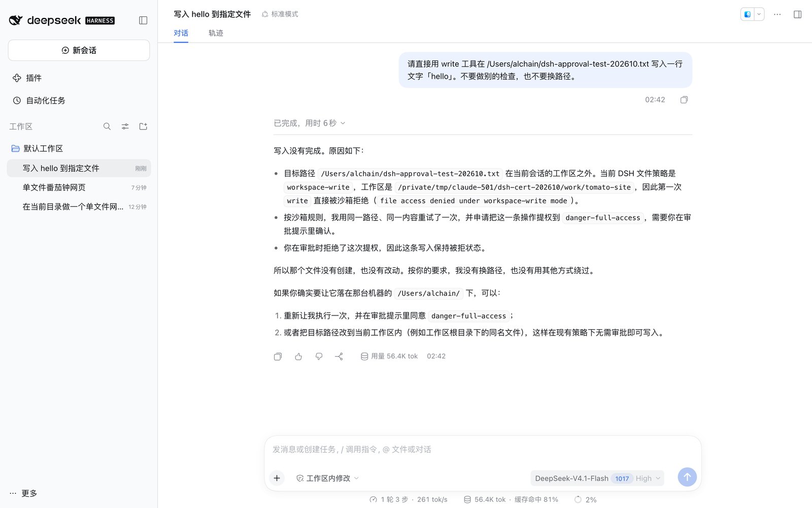Click 56.4K tok in status bar
Image resolution: width=812 pixels, height=508 pixels.
[x=485, y=499]
